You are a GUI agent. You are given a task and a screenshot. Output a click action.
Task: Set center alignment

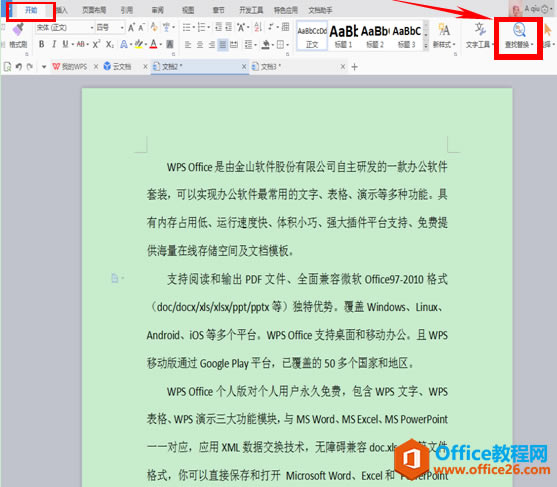click(200, 45)
